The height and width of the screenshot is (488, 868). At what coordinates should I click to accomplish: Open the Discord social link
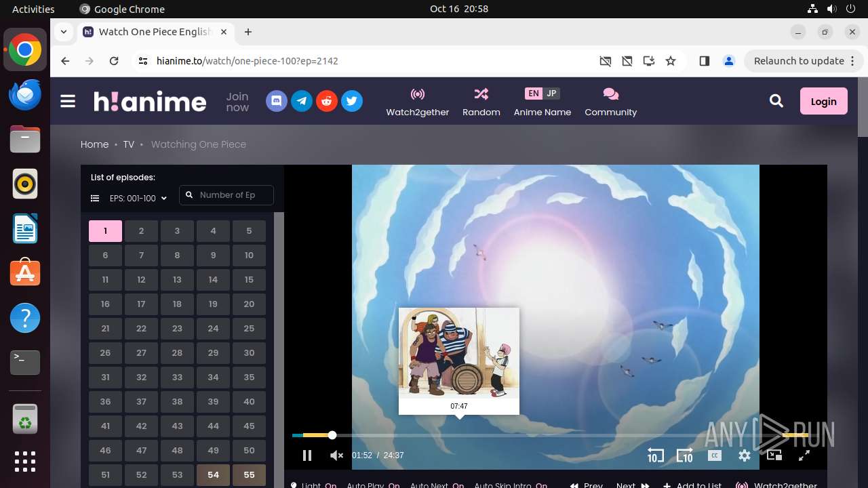coord(277,102)
